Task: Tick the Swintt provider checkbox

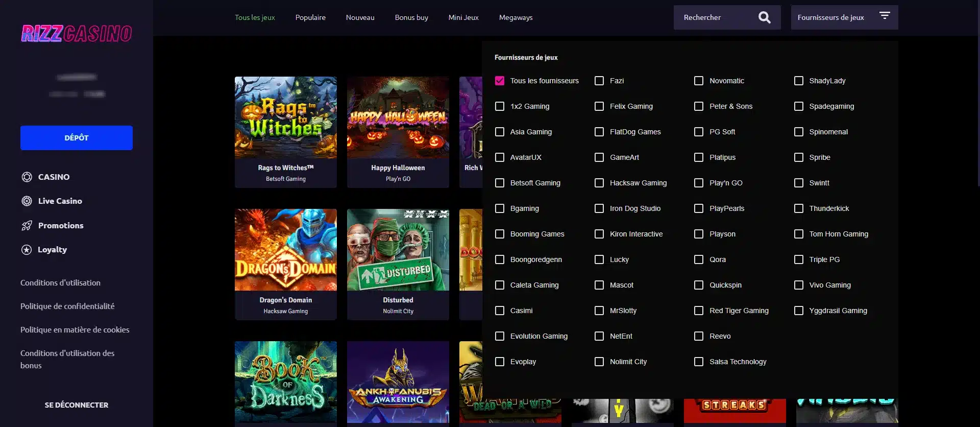Action: 799,183
